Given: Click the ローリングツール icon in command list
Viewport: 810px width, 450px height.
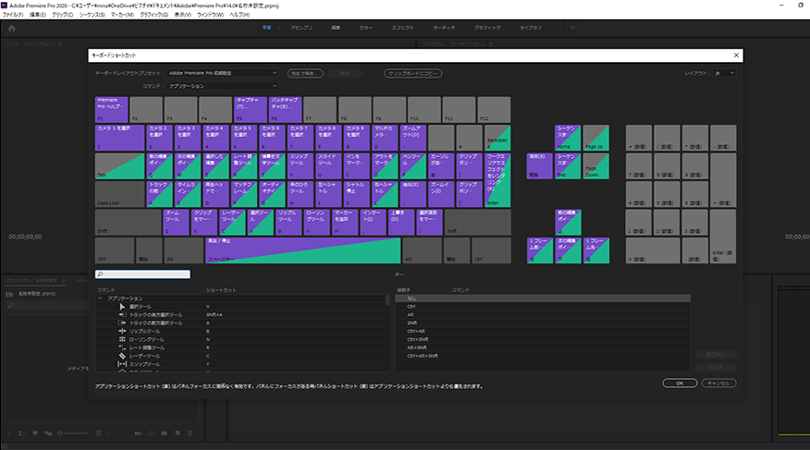Looking at the screenshot, I should (x=122, y=339).
